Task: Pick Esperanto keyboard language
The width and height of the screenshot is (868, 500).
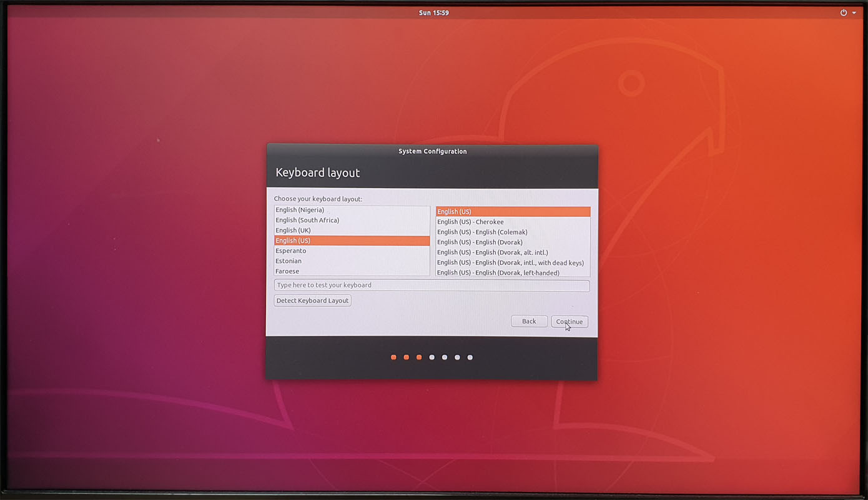Action: pos(352,251)
